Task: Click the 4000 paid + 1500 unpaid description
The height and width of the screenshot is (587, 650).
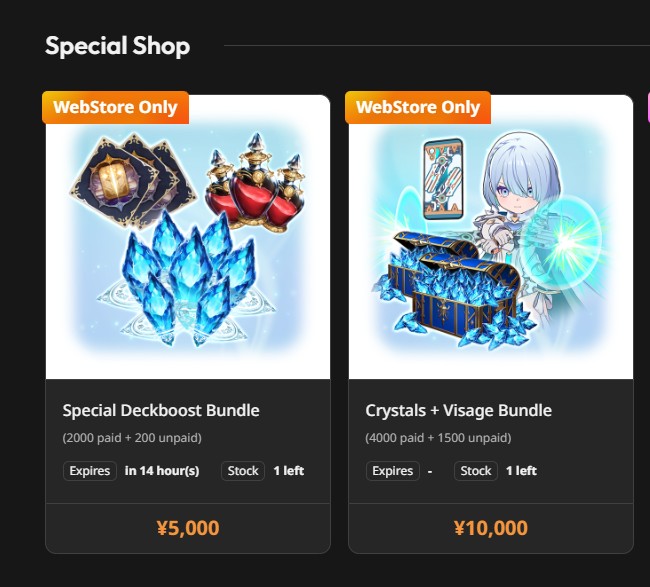Action: pos(438,438)
